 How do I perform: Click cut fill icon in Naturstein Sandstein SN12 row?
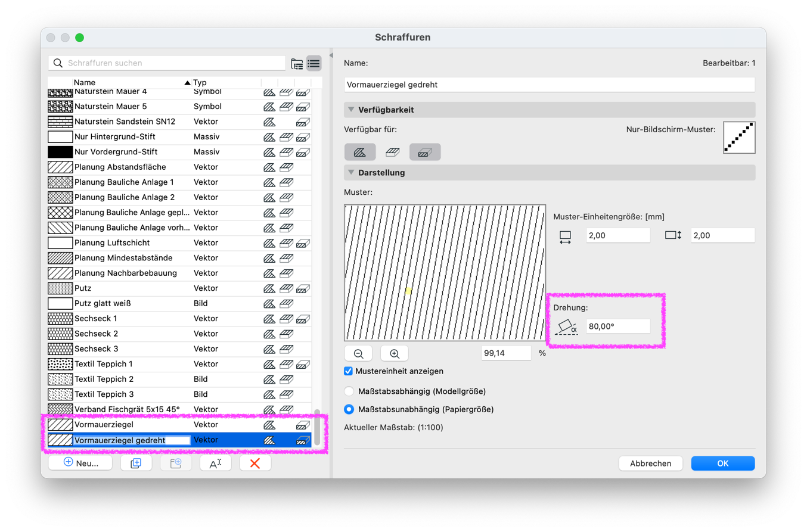point(303,122)
